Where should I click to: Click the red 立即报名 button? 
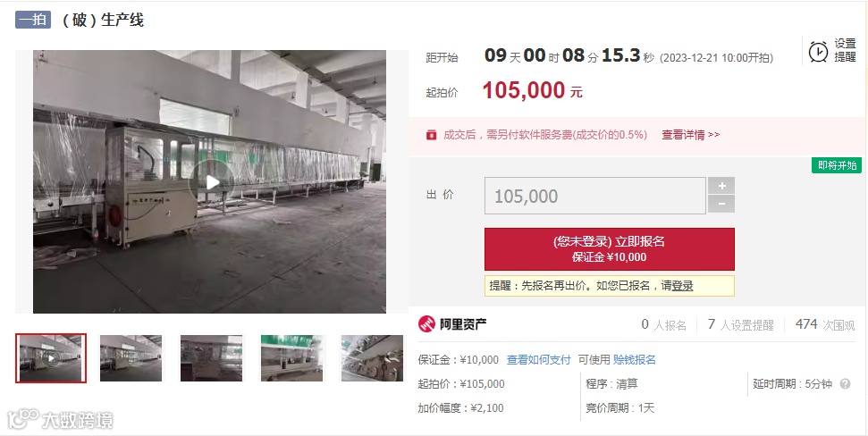click(x=610, y=249)
